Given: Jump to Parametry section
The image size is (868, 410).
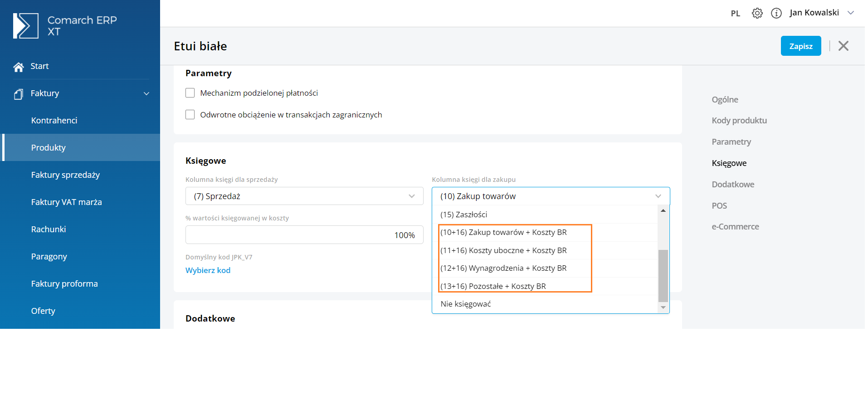Looking at the screenshot, I should [x=731, y=142].
